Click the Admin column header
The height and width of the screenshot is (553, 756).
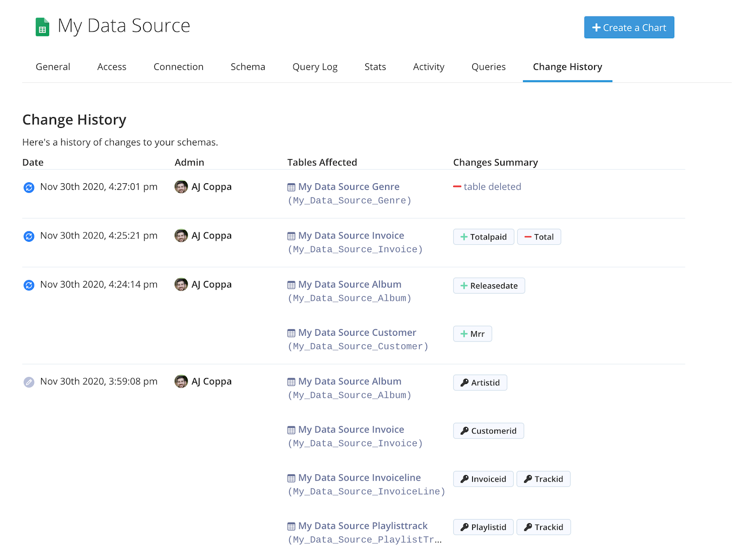189,162
